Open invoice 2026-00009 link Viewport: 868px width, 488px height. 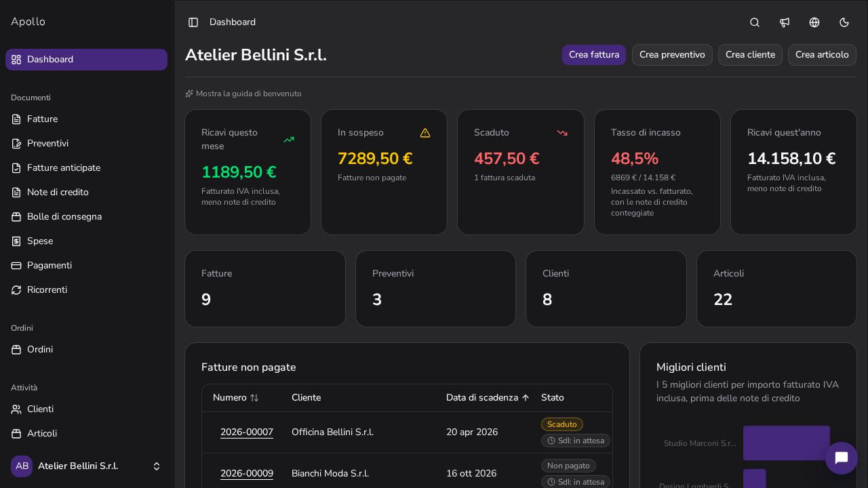point(247,474)
